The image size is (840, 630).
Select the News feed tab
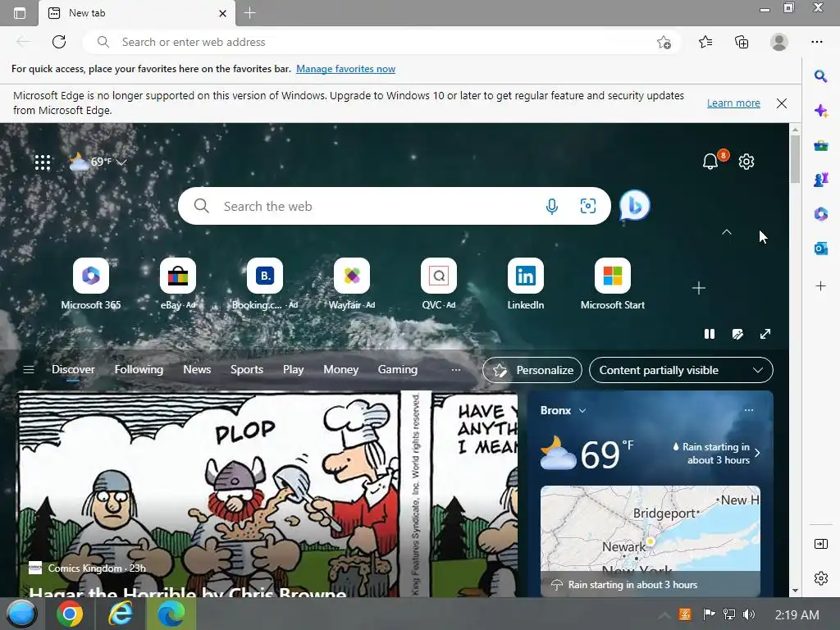coord(197,370)
